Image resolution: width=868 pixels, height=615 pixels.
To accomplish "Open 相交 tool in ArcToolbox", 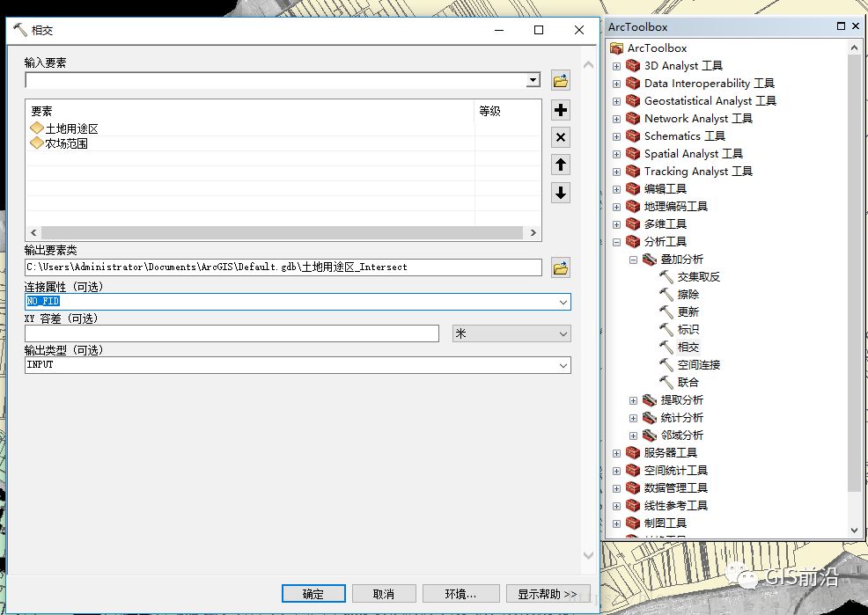I will point(688,348).
